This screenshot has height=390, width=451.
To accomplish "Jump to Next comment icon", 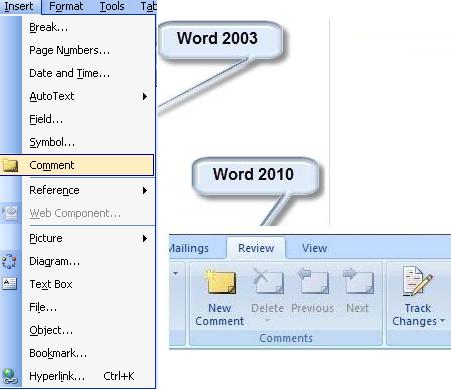I will click(358, 281).
